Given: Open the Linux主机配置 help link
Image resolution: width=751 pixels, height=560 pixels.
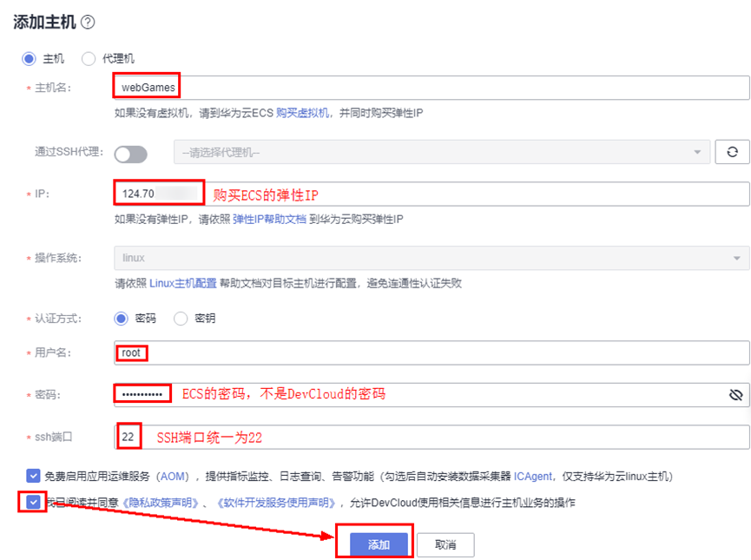Looking at the screenshot, I should 183,283.
